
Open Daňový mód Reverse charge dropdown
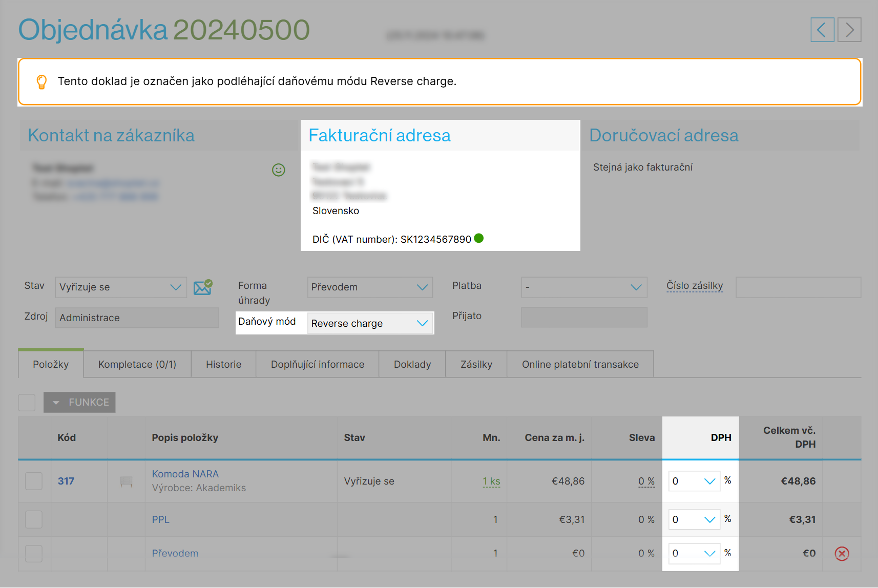(x=370, y=323)
